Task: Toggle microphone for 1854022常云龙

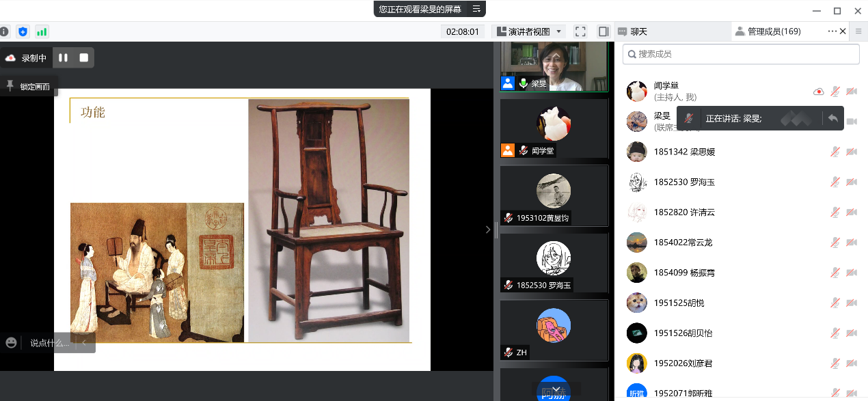Action: (x=835, y=243)
